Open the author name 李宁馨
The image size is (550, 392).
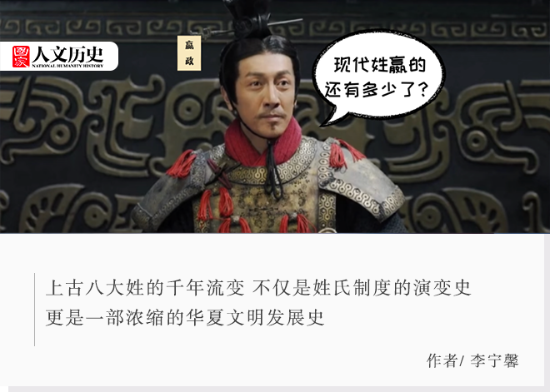[x=494, y=360]
